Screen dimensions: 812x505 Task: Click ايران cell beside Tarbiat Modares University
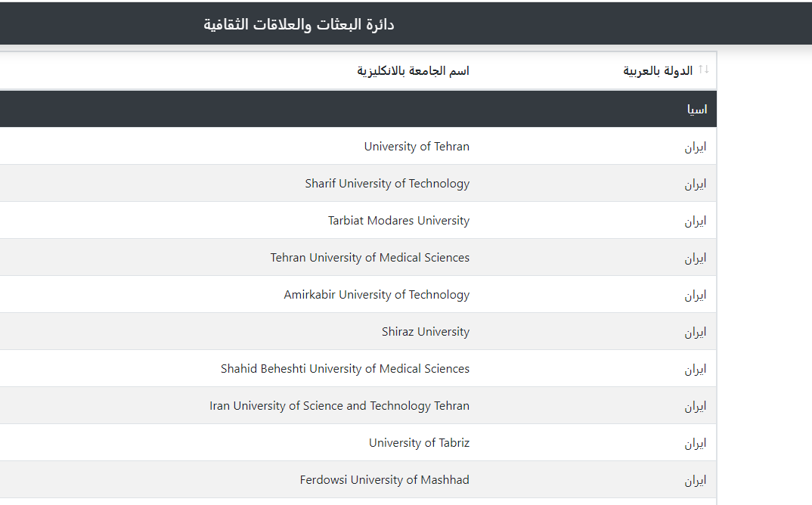point(695,222)
